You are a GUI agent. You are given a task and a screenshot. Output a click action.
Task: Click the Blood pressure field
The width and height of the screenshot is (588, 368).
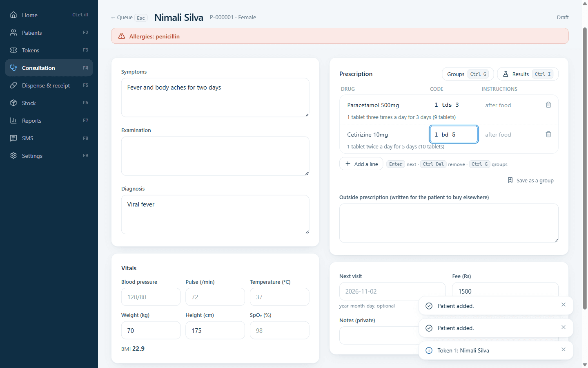click(151, 297)
